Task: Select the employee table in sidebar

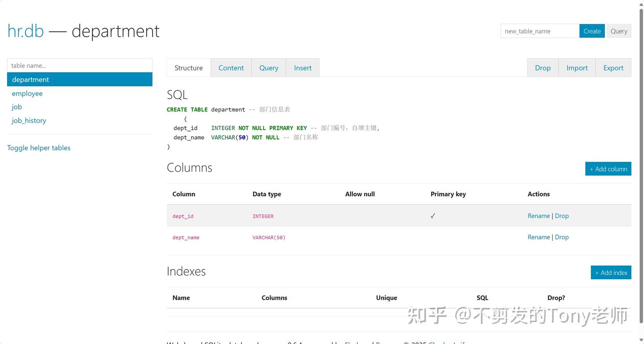Action: pos(27,93)
